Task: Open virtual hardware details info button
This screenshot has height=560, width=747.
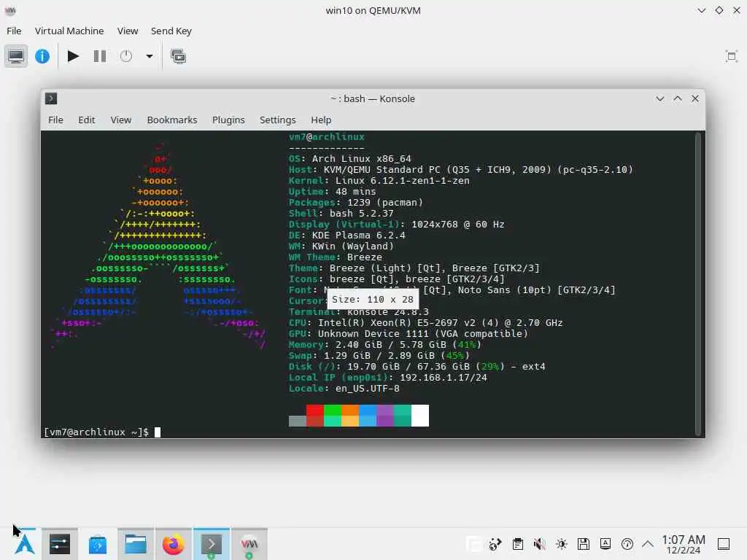Action: point(42,56)
